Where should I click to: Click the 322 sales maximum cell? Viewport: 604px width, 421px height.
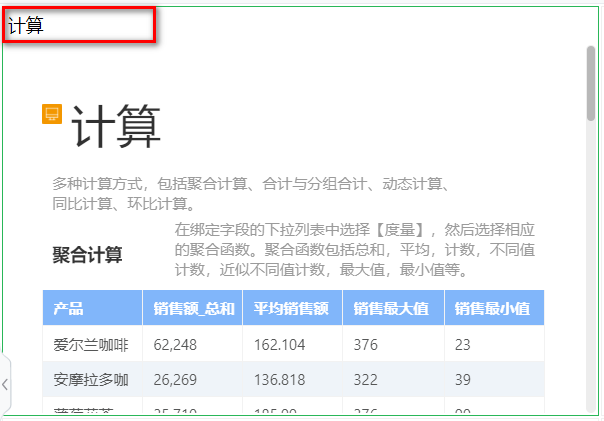click(365, 380)
